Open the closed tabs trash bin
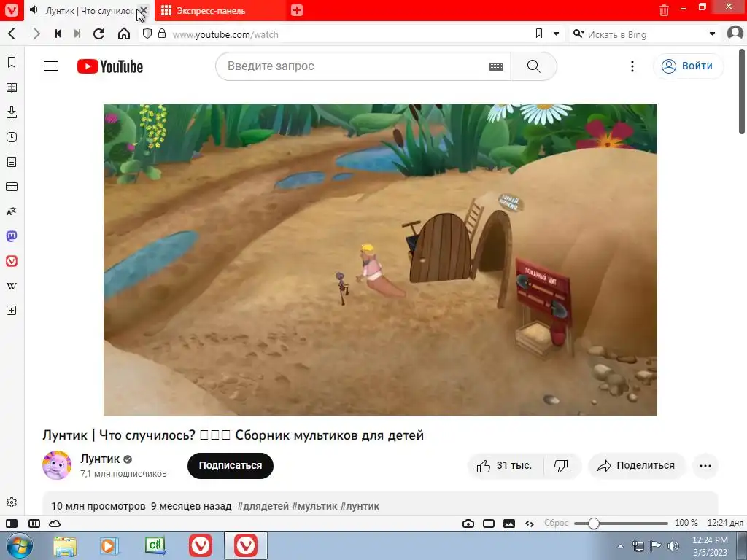Viewport: 747px width, 560px height. tap(664, 9)
